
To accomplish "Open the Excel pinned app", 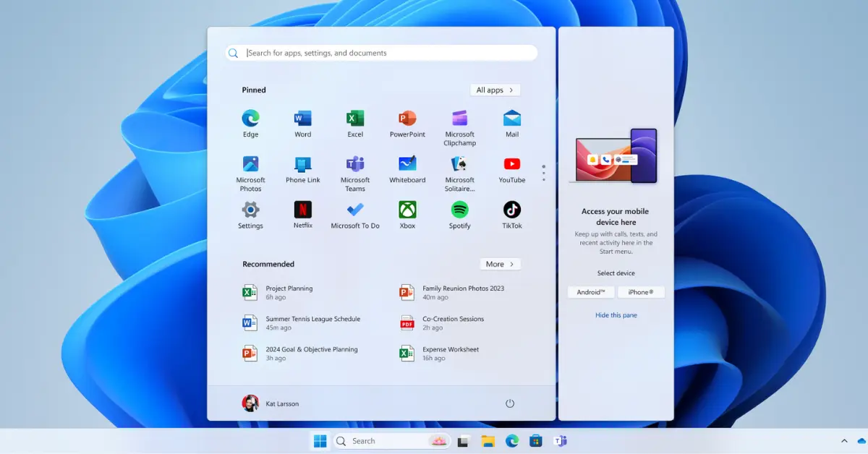I will pyautogui.click(x=355, y=119).
